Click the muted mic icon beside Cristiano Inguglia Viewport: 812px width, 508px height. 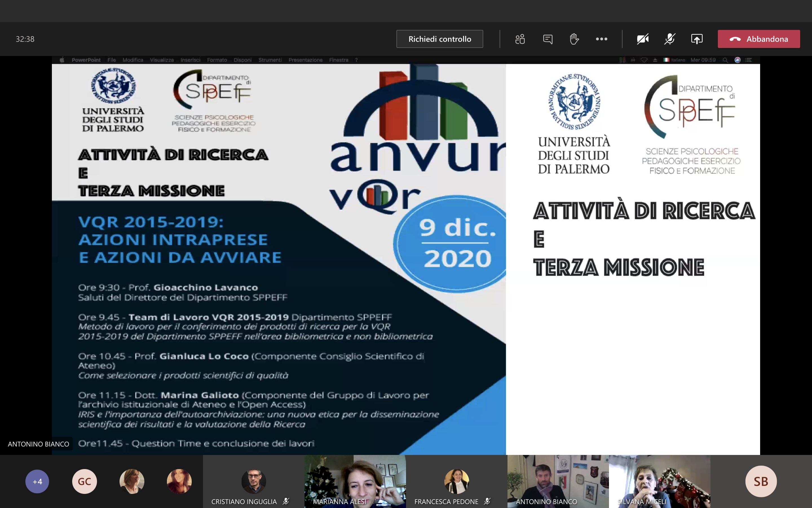click(286, 501)
